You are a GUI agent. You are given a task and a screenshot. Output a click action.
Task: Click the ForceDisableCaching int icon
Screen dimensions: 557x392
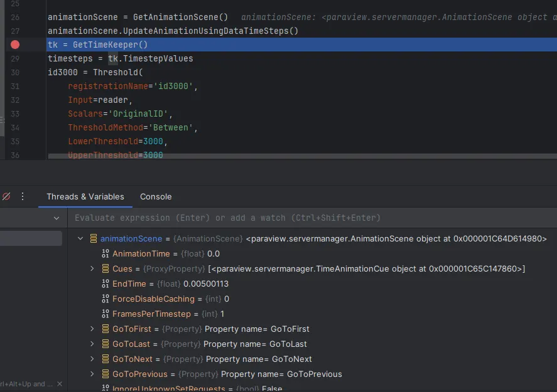click(x=105, y=299)
